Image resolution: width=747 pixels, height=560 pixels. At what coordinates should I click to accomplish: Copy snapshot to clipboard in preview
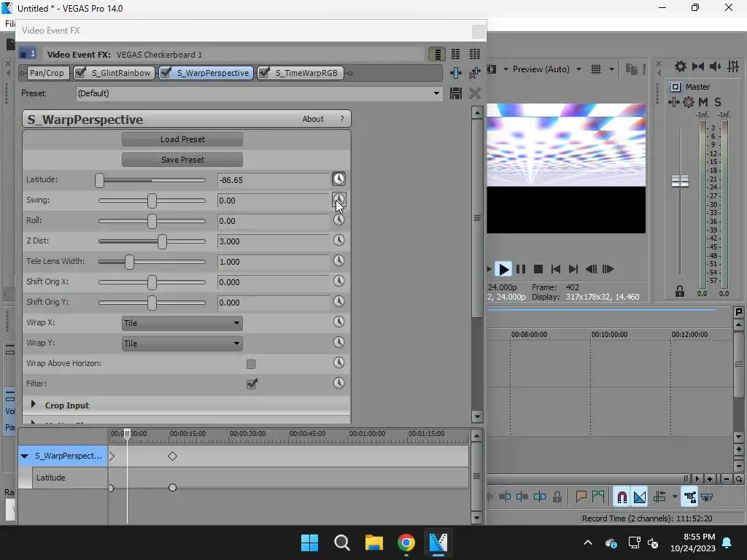[632, 69]
